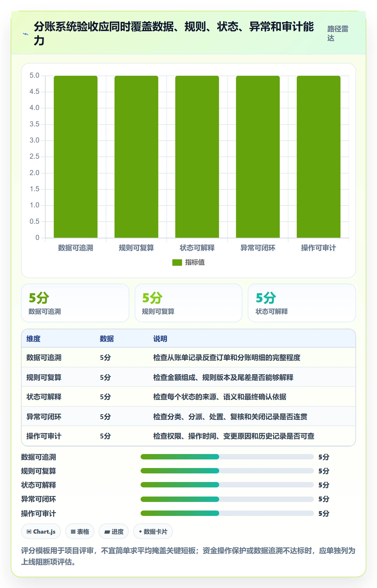This screenshot has width=377, height=588.
Task: Click the 2.5 y-axis tick label
Action: point(34,157)
